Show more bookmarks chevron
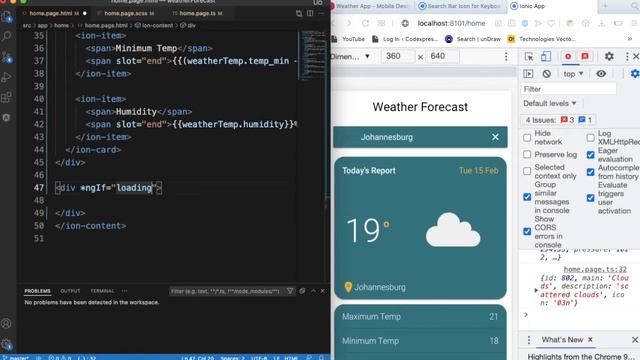 coord(629,39)
